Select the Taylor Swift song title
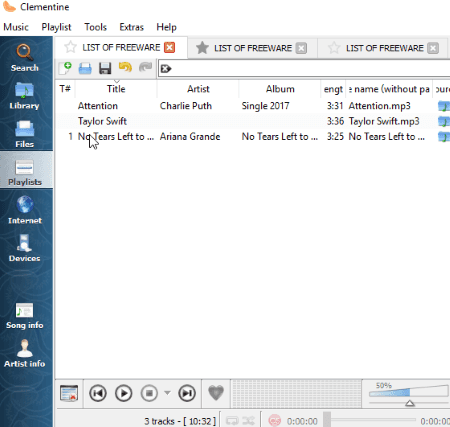Viewport: 450px width, 427px height. tap(102, 121)
